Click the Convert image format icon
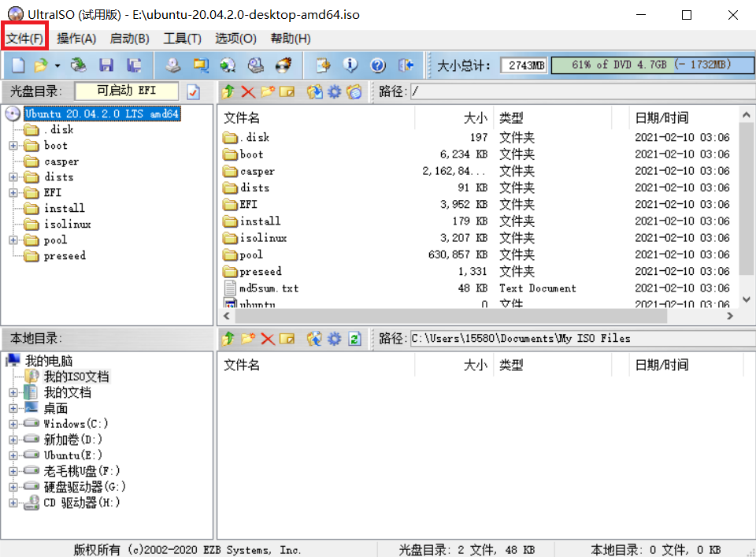 point(228,65)
